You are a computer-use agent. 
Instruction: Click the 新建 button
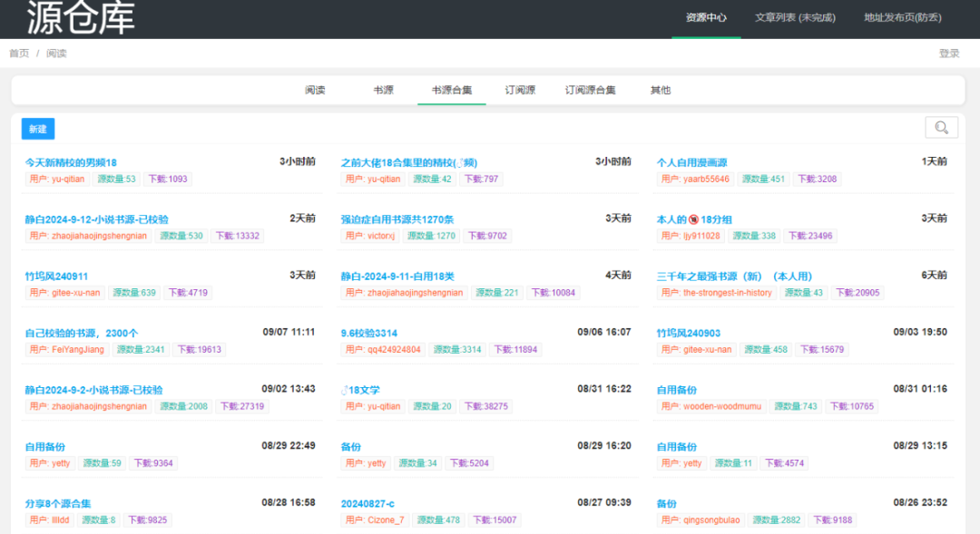(37, 128)
